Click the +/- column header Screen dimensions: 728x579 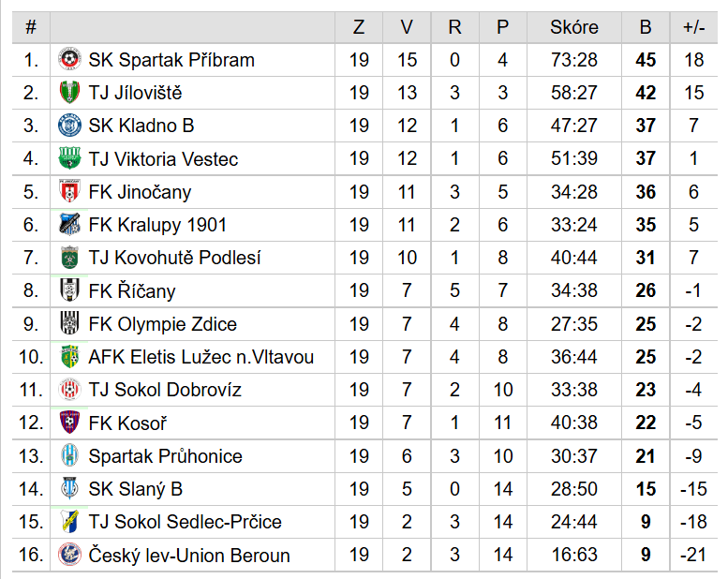pos(693,27)
